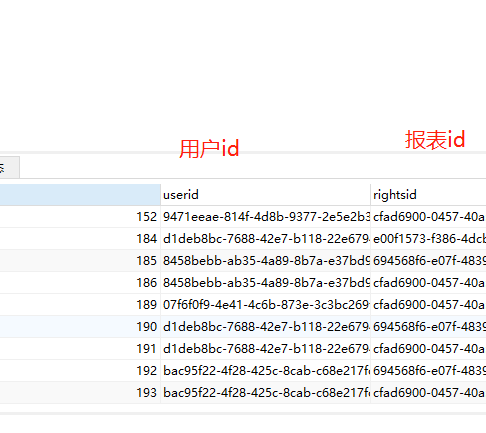Select row id 186 cell

[x=80, y=283]
